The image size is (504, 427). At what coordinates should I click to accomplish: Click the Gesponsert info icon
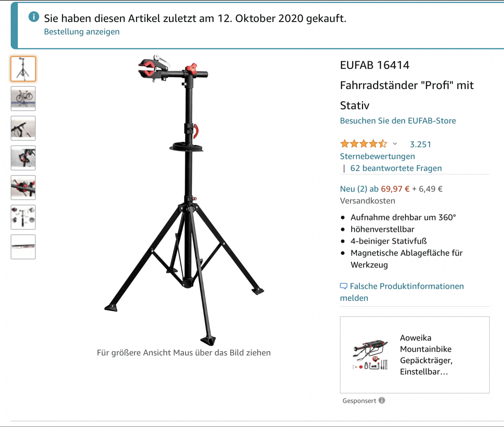pos(382,400)
